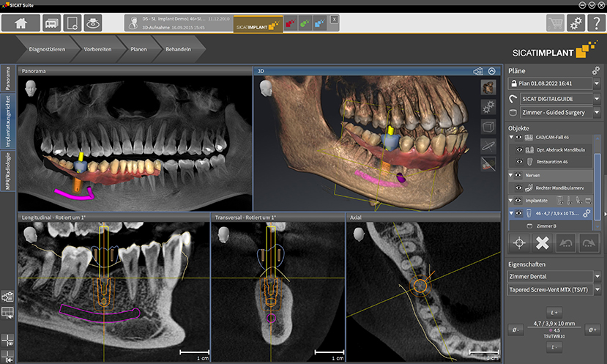The image size is (607, 364).
Task: Click the disabled jaw-hide 3D tool
Action: 488,165
